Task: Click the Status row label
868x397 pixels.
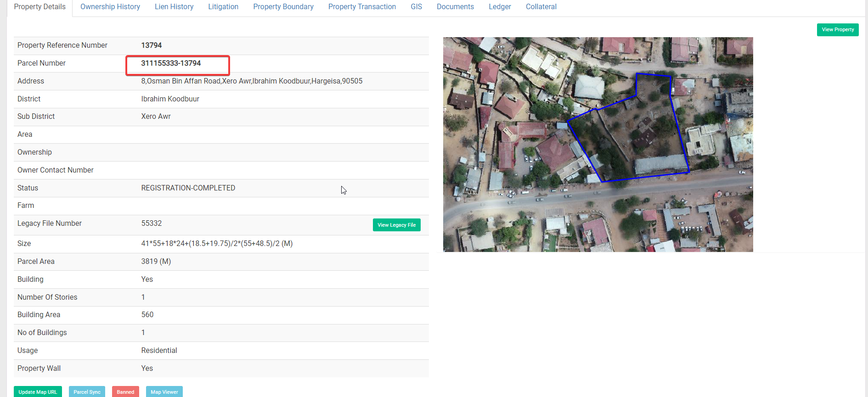Action: pyautogui.click(x=28, y=188)
